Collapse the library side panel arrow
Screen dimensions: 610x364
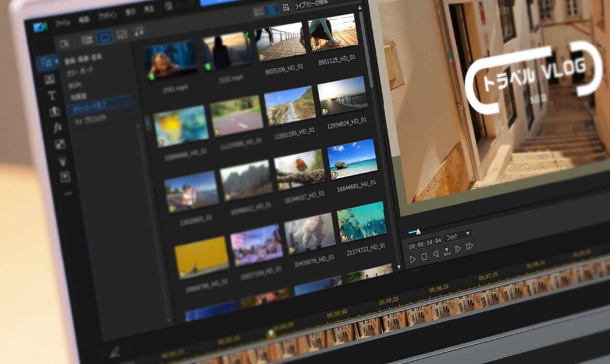point(148,124)
